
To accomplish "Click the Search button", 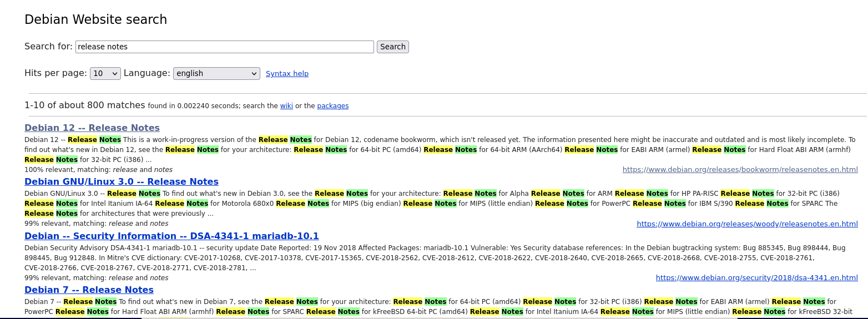I will [x=393, y=47].
